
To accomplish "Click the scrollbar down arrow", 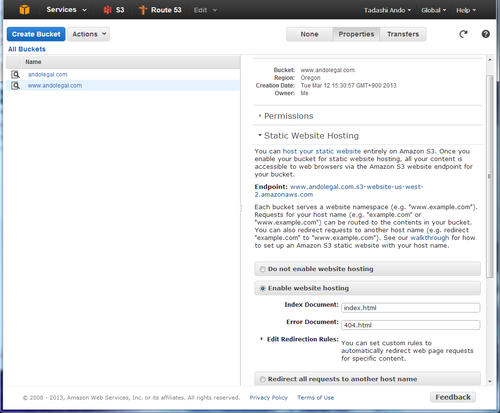I will [x=490, y=381].
